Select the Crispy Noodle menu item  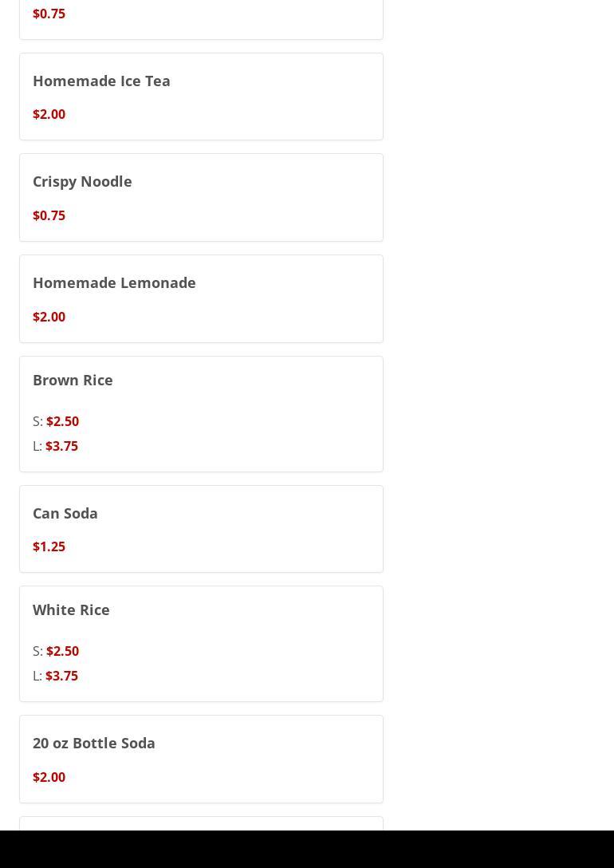coord(82,181)
